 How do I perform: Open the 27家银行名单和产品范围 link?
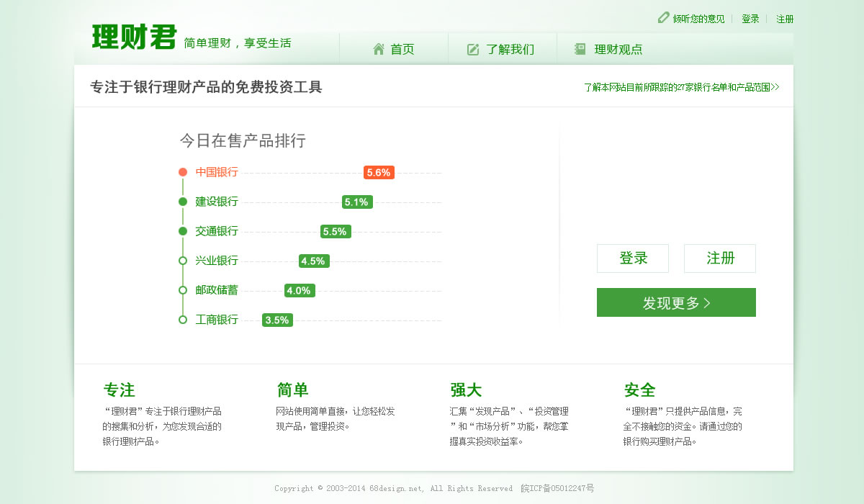681,87
